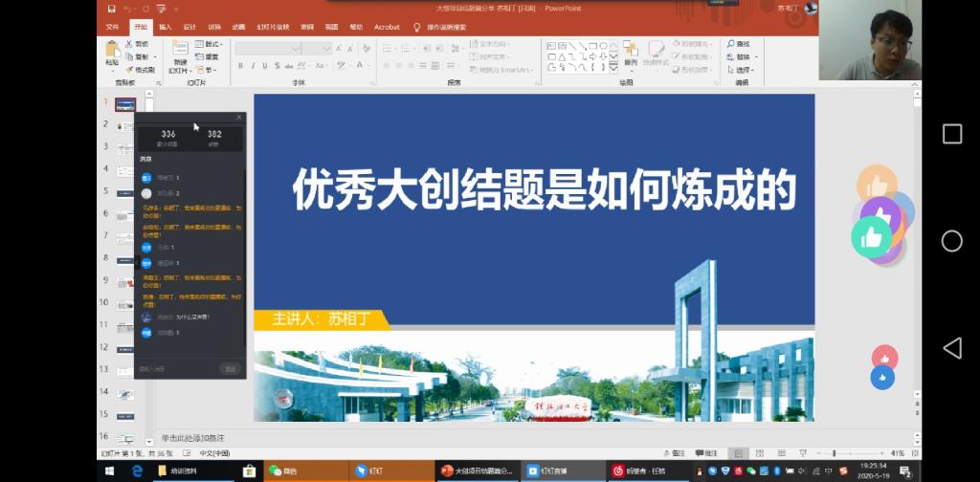The width and height of the screenshot is (980, 482).
Task: Click the large green thumbs-up like icon
Action: pos(871,235)
